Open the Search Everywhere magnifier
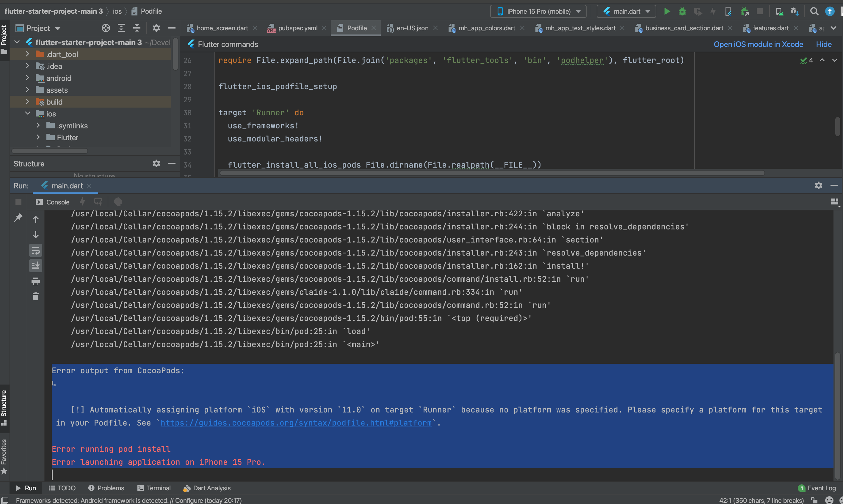This screenshot has width=843, height=504. pyautogui.click(x=814, y=11)
